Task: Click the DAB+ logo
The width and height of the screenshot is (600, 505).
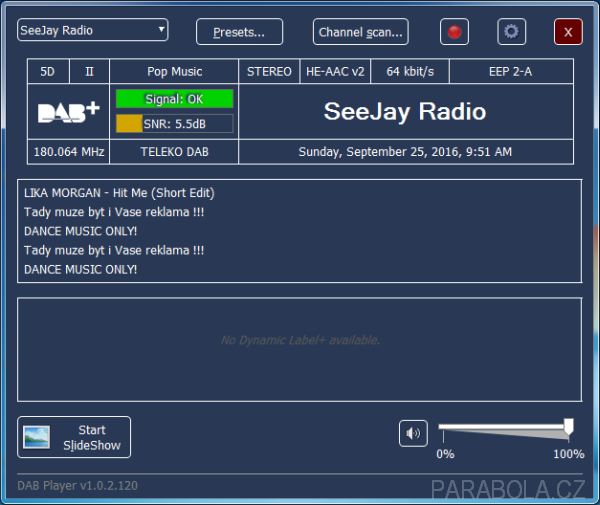Action: (68, 112)
